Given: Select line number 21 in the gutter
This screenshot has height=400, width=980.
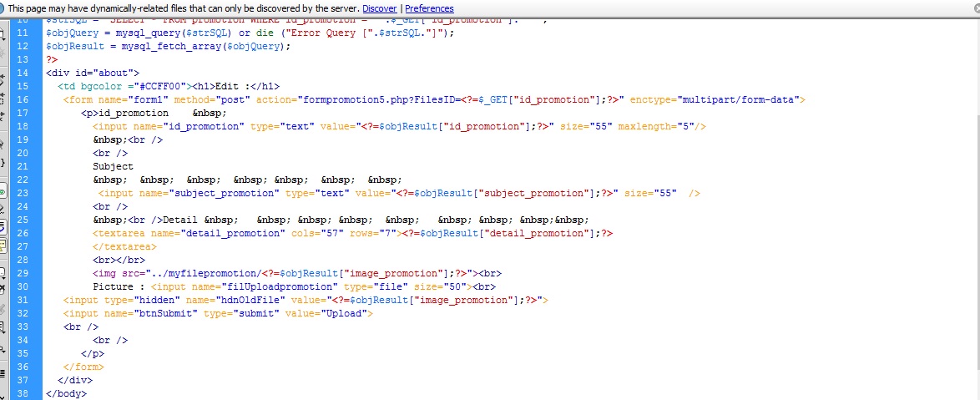Looking at the screenshot, I should pyautogui.click(x=23, y=166).
